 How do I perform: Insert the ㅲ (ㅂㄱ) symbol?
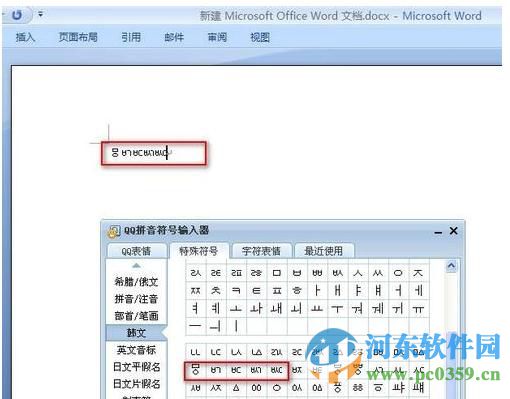(x=216, y=370)
